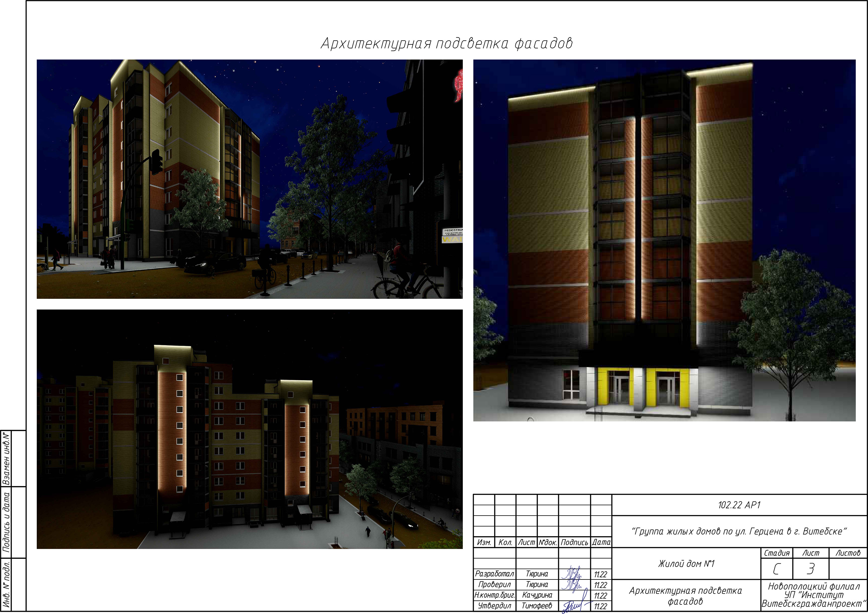Click the vertical 'Подпись и дата' margin label
The image size is (868, 614).
(x=6, y=522)
